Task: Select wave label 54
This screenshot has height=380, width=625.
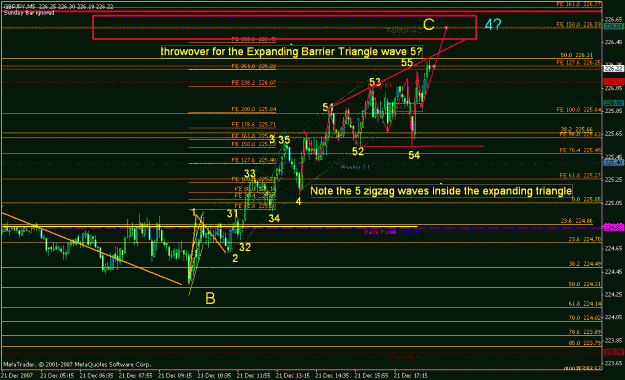Action: 414,155
